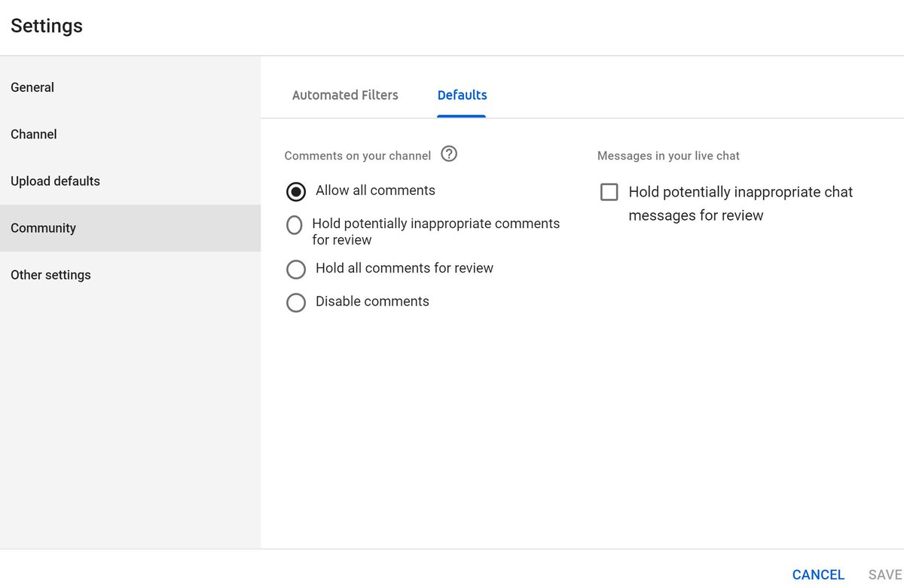Click the 'Disable comments' label text
This screenshot has height=588, width=904.
372,301
